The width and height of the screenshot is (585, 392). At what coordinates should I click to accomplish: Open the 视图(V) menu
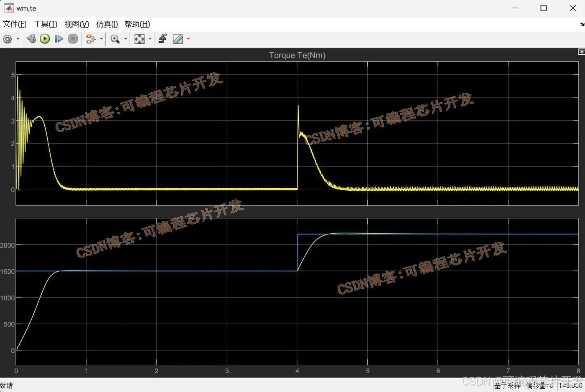pos(77,24)
